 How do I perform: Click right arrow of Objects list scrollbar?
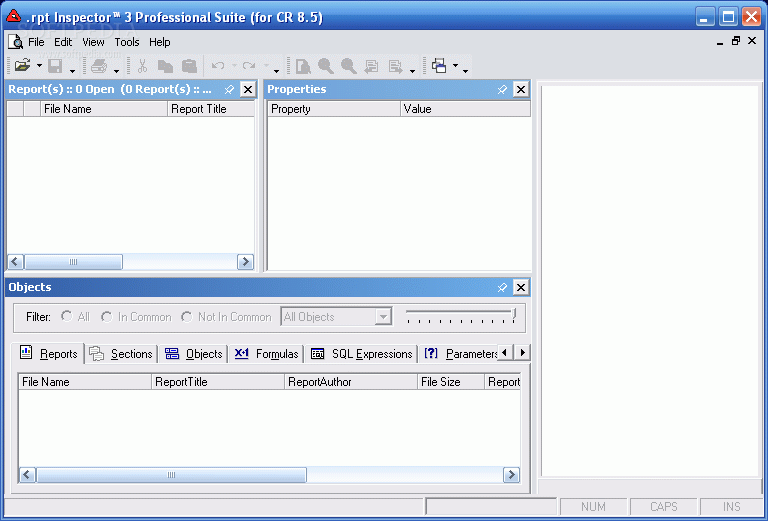pyautogui.click(x=511, y=474)
